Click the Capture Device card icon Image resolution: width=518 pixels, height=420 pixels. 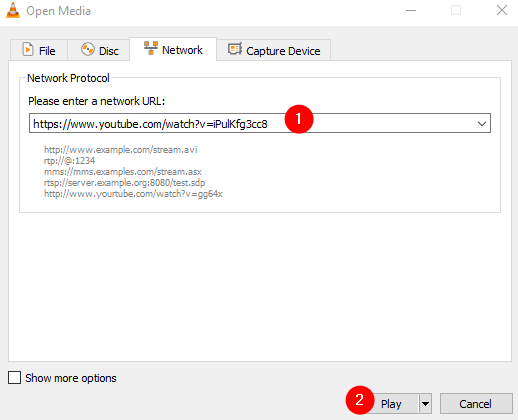click(x=235, y=49)
